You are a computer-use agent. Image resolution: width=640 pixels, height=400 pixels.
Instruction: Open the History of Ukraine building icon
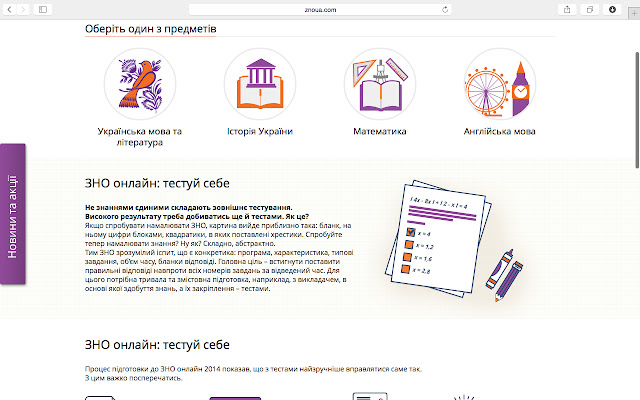[x=260, y=84]
